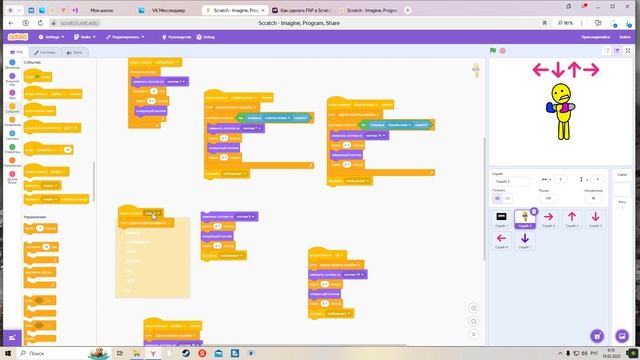This screenshot has height=360, width=640.
Task: Open the costume 8 dropdown on the hatless script
Action: (x=246, y=216)
